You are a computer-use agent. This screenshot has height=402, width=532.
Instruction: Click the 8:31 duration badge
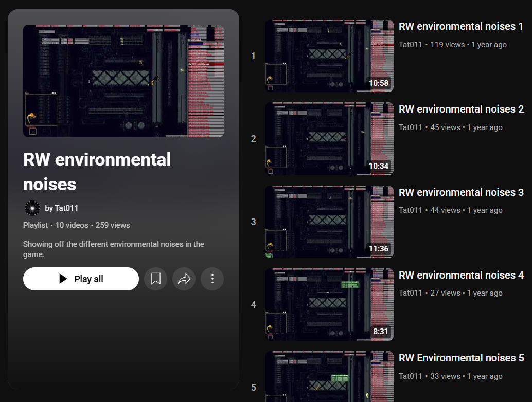click(380, 332)
